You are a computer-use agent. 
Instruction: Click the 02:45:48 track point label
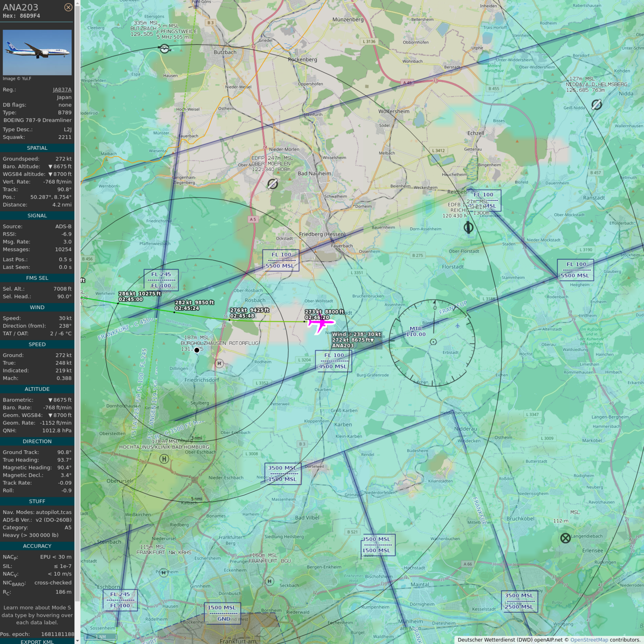[242, 316]
